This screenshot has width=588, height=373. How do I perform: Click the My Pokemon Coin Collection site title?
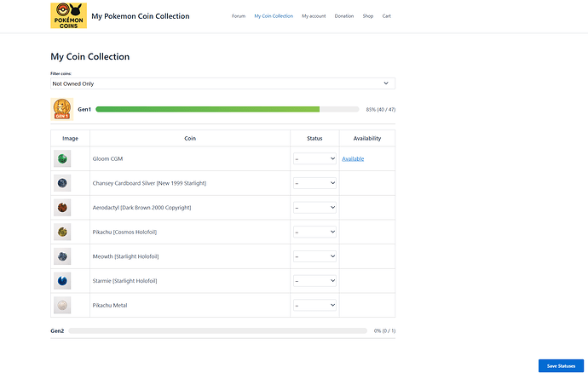[141, 16]
